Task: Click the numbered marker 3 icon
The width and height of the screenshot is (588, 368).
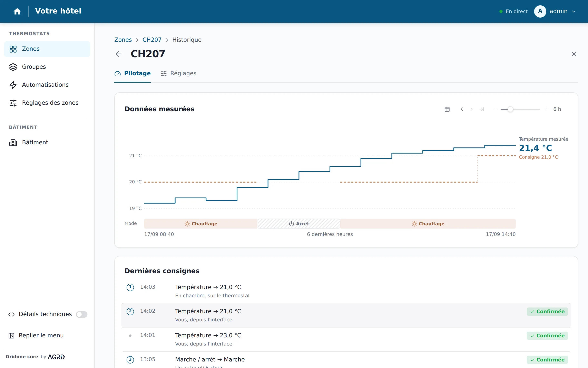Action: pyautogui.click(x=130, y=359)
